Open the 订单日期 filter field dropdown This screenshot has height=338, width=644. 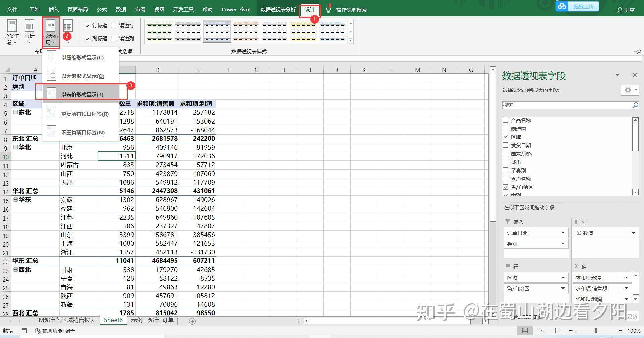point(563,233)
